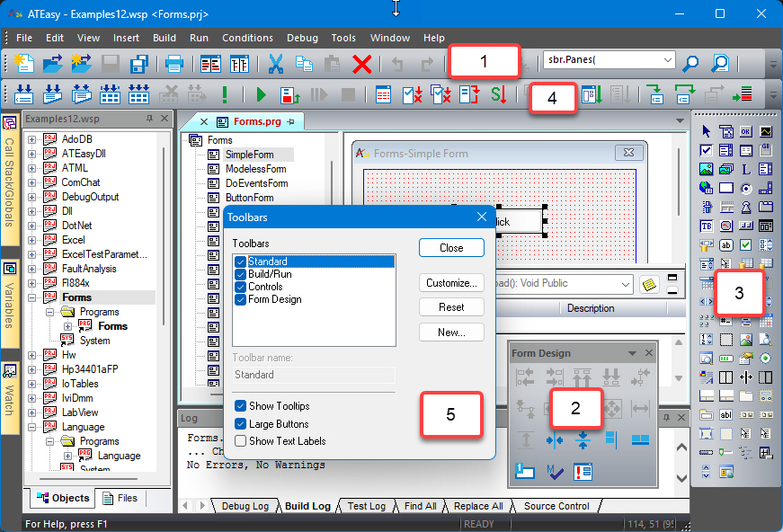This screenshot has width=783, height=532.
Task: Click the Print icon in the toolbar
Action: click(174, 63)
